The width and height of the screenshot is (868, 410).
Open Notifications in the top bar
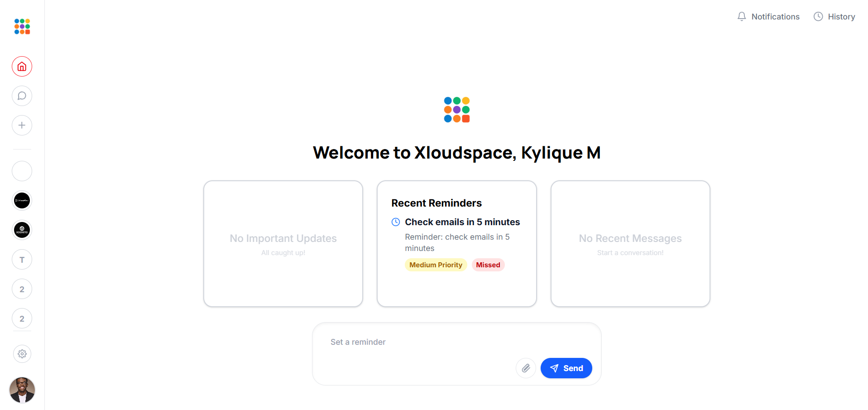tap(768, 17)
